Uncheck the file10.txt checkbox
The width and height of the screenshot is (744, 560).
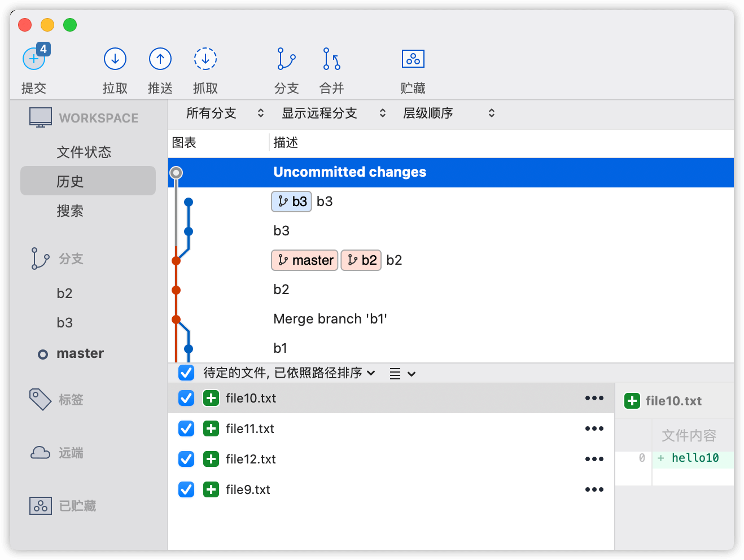[x=186, y=398]
